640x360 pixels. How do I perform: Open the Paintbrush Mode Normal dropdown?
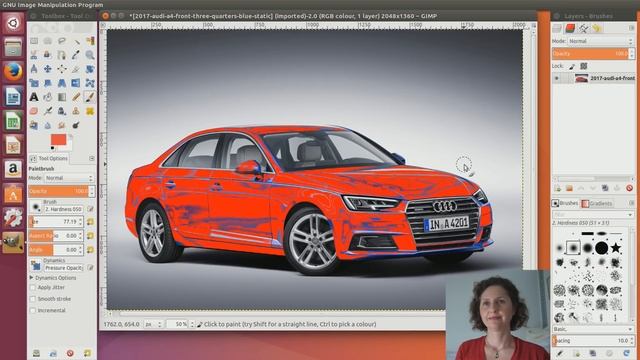pyautogui.click(x=69, y=178)
